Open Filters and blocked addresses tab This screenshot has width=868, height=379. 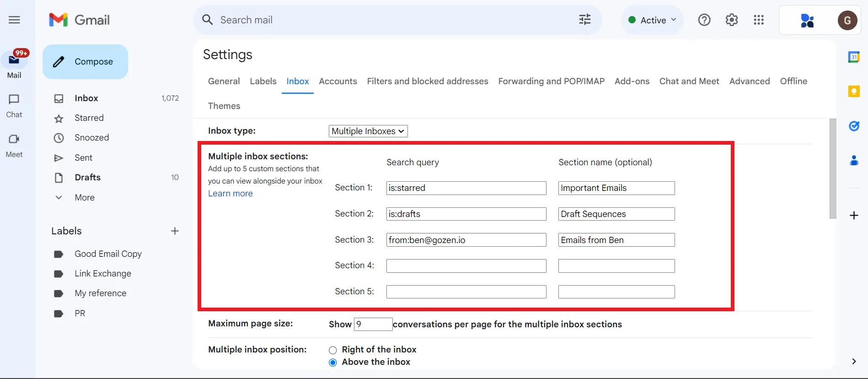coord(428,81)
